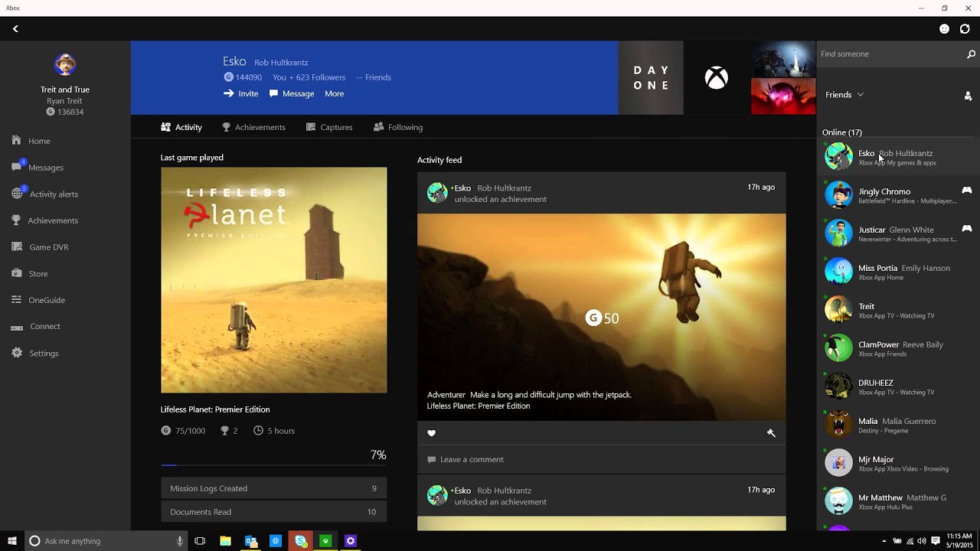Open OneGuide in the sidebar

(x=38, y=300)
